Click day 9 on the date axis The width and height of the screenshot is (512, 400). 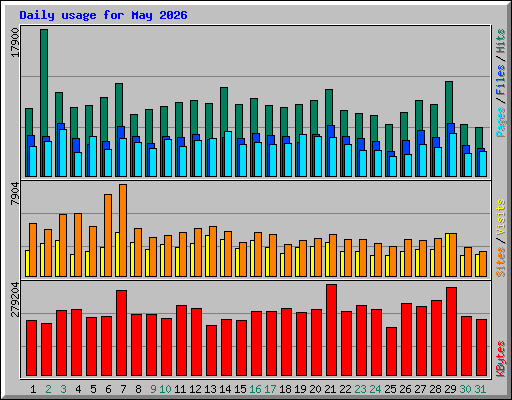coord(153,389)
